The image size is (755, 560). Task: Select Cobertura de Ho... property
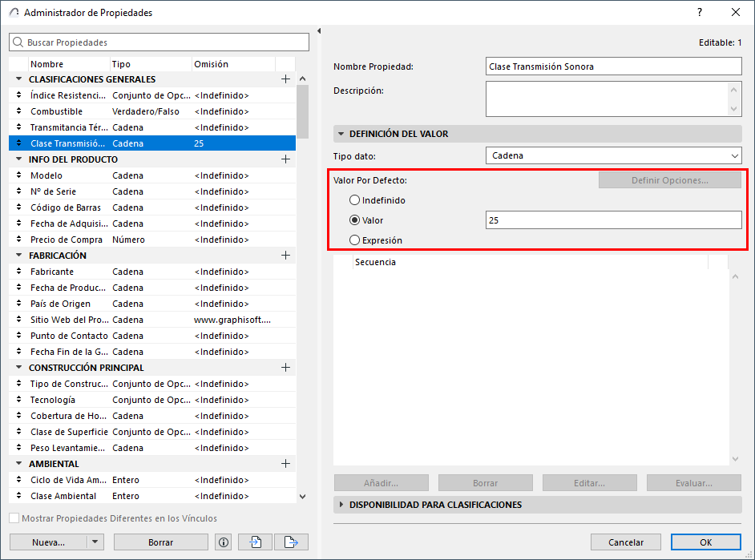click(x=152, y=416)
